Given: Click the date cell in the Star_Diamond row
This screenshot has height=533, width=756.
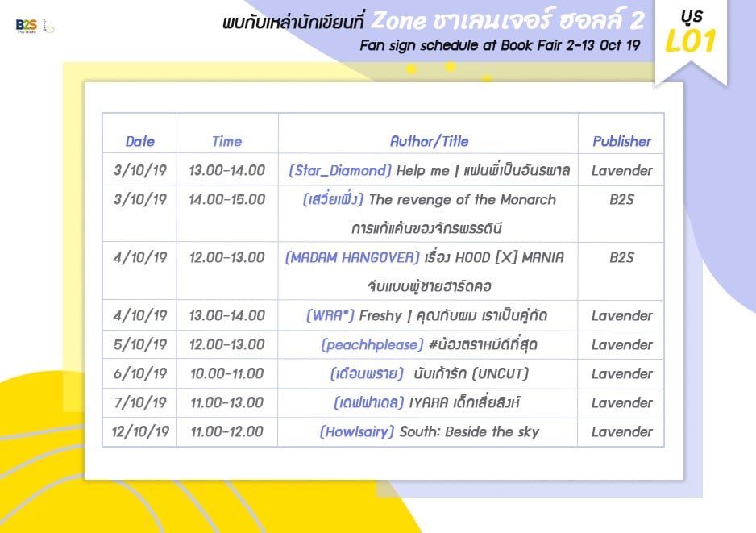Looking at the screenshot, I should tap(139, 170).
